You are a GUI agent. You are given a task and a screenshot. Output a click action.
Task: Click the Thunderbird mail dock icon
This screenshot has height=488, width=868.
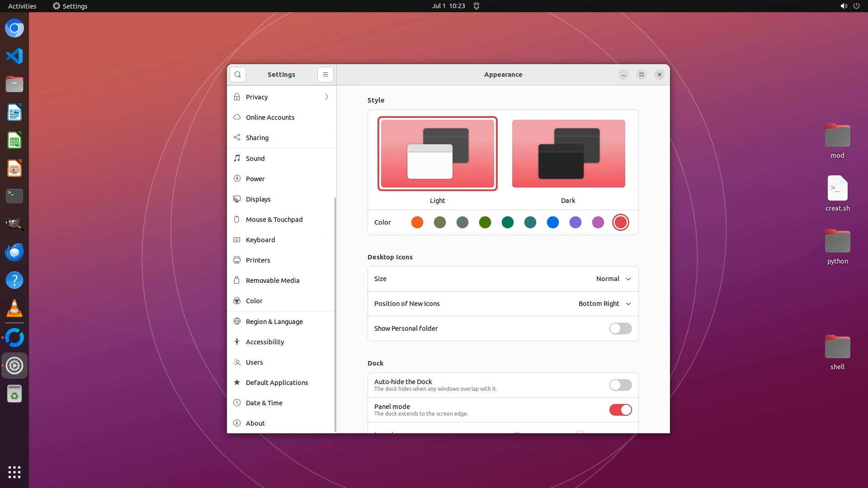click(14, 252)
